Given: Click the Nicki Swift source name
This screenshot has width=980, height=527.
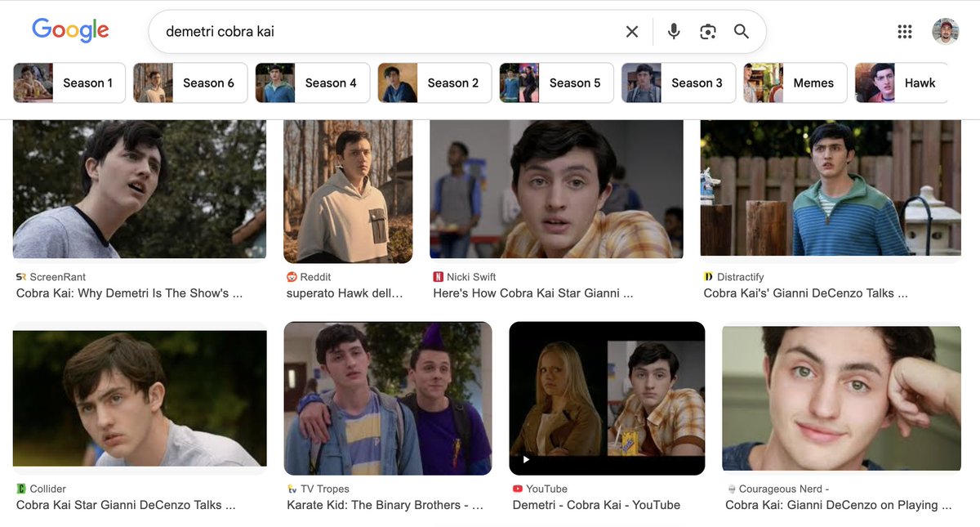Looking at the screenshot, I should point(472,277).
